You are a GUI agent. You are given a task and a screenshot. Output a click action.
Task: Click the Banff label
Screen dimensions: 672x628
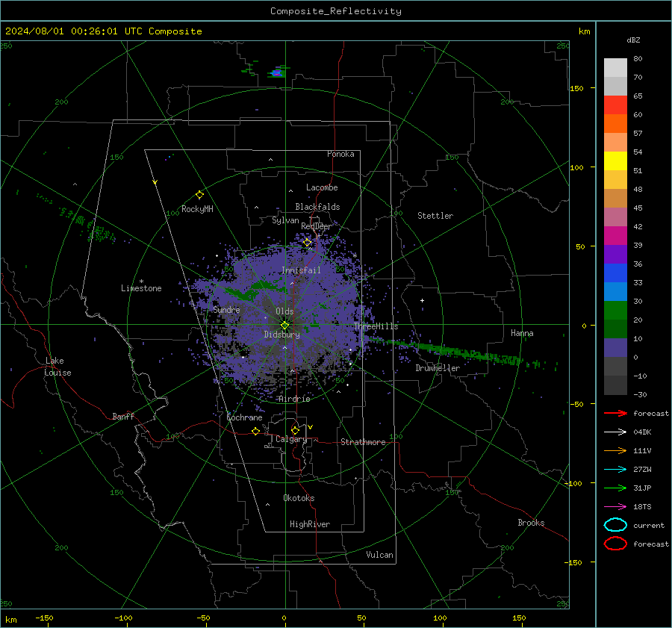tap(123, 416)
